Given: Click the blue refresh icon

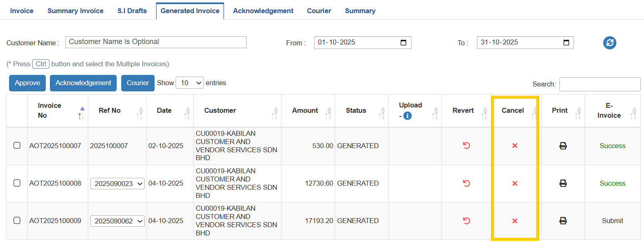Looking at the screenshot, I should 609,42.
